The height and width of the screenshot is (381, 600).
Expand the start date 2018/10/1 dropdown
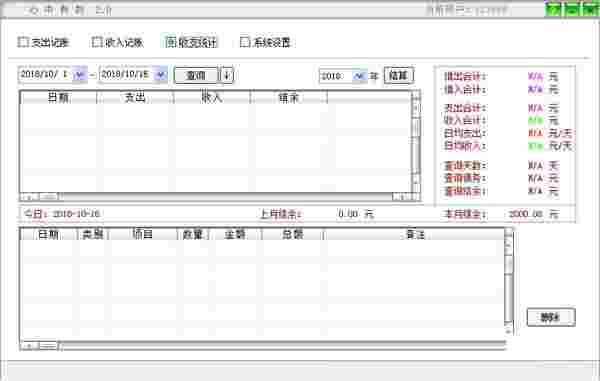tap(79, 74)
